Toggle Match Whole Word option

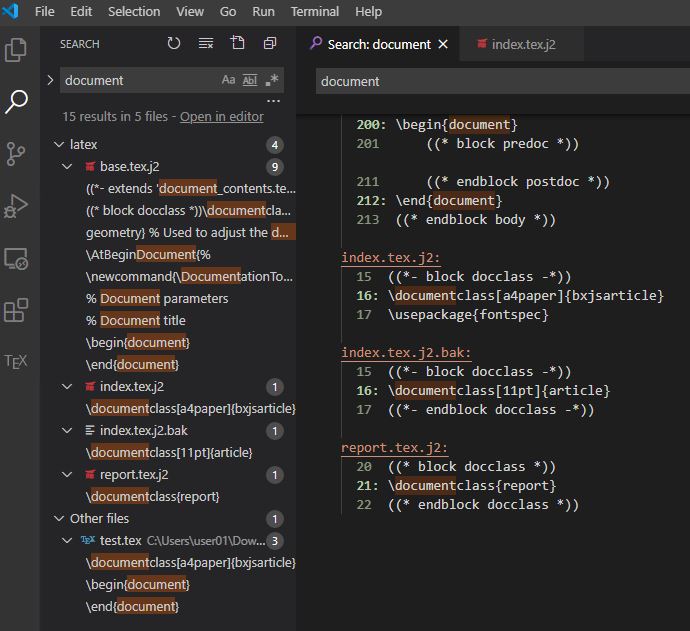tap(250, 80)
